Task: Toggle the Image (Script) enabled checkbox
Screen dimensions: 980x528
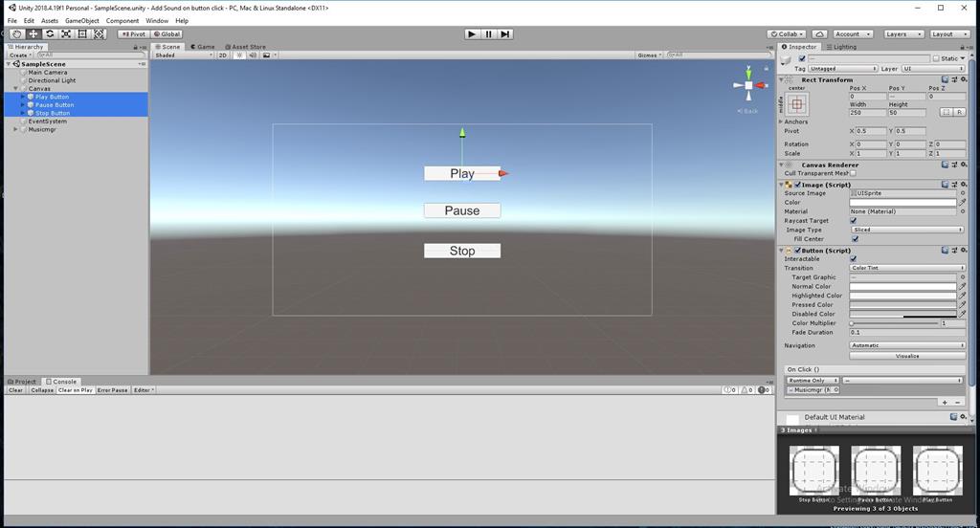Action: coord(797,185)
